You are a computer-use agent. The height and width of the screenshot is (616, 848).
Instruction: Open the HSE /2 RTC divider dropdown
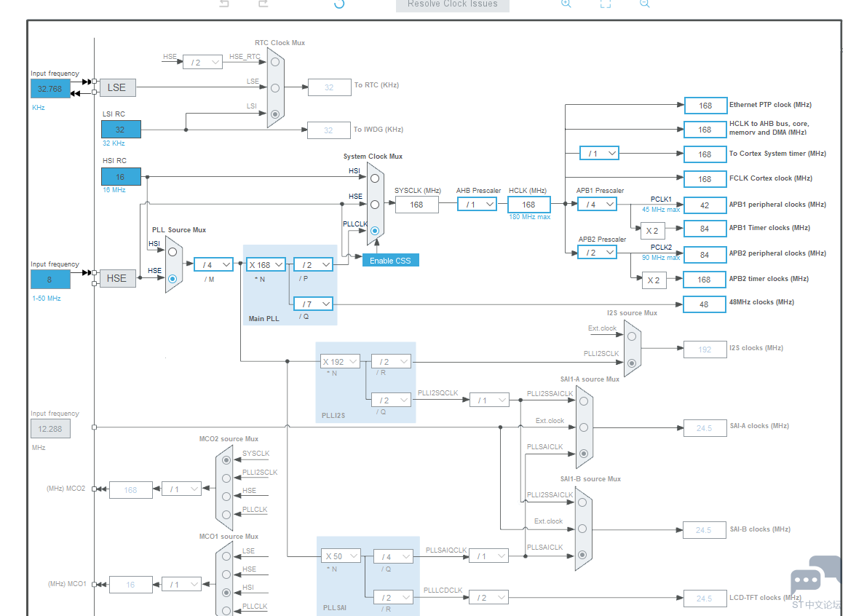tap(203, 62)
